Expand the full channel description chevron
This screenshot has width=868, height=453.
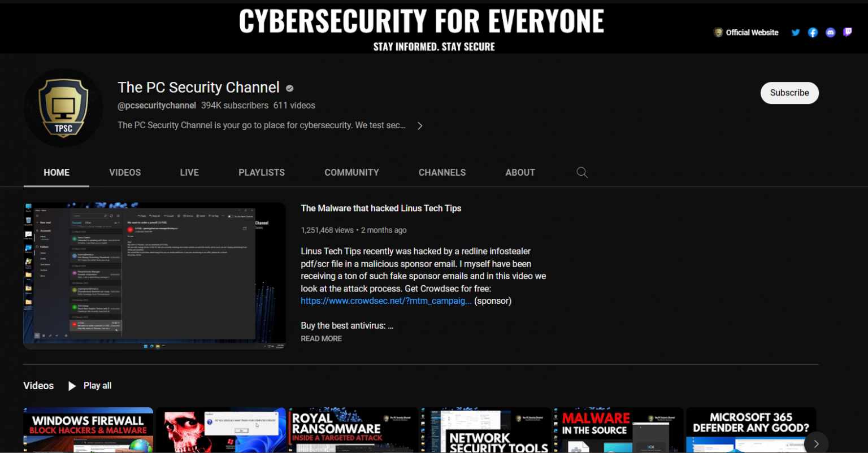(420, 125)
